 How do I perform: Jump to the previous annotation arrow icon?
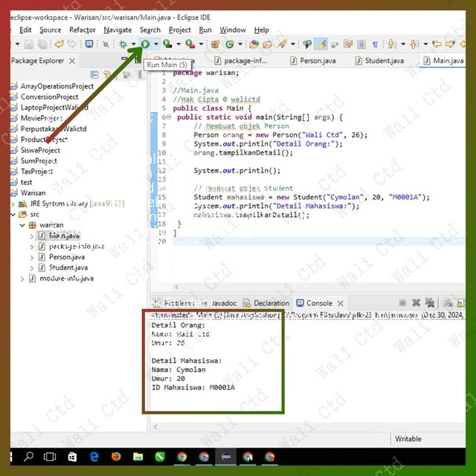(414, 45)
